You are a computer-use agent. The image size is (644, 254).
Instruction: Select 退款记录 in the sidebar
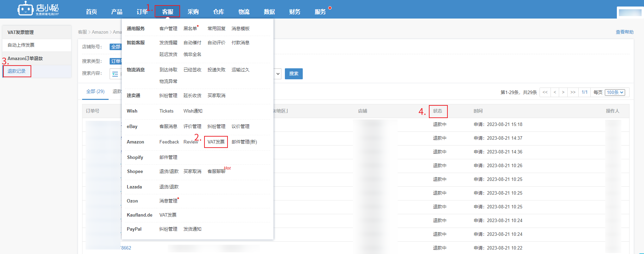[x=16, y=71]
